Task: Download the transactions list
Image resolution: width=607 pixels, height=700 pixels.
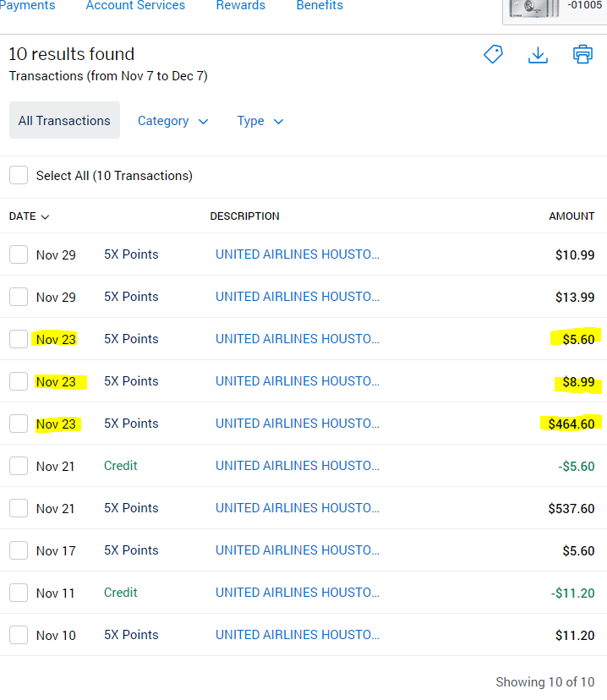Action: (x=538, y=55)
